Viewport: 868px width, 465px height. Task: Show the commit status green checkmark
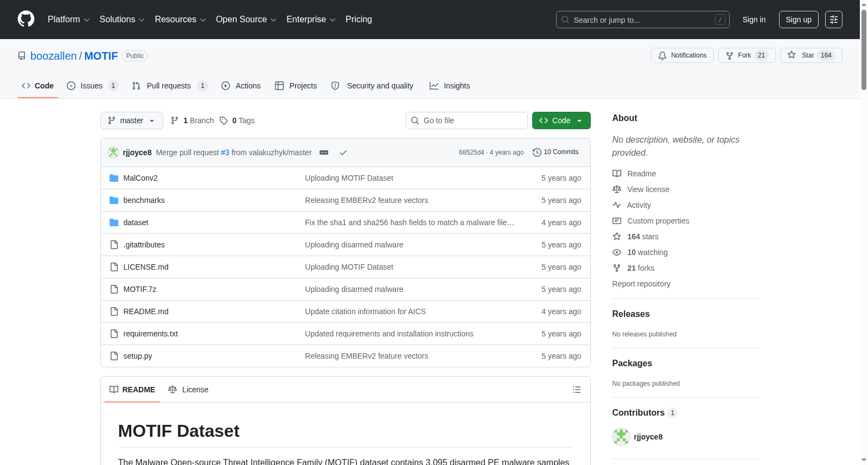point(343,152)
